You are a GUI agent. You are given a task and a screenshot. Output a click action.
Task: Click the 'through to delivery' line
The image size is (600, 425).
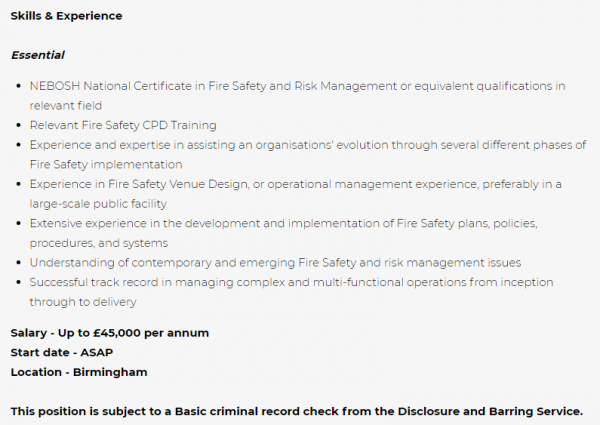tap(83, 302)
